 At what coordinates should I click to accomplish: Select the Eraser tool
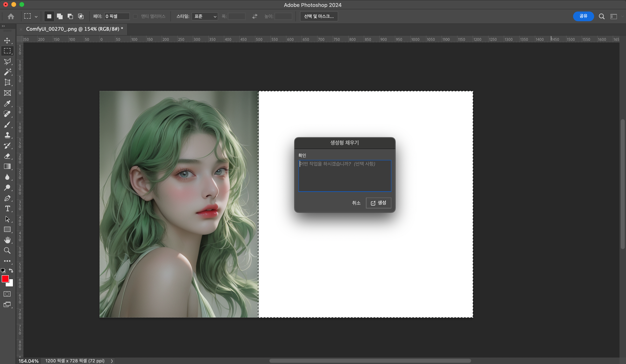(x=7, y=156)
